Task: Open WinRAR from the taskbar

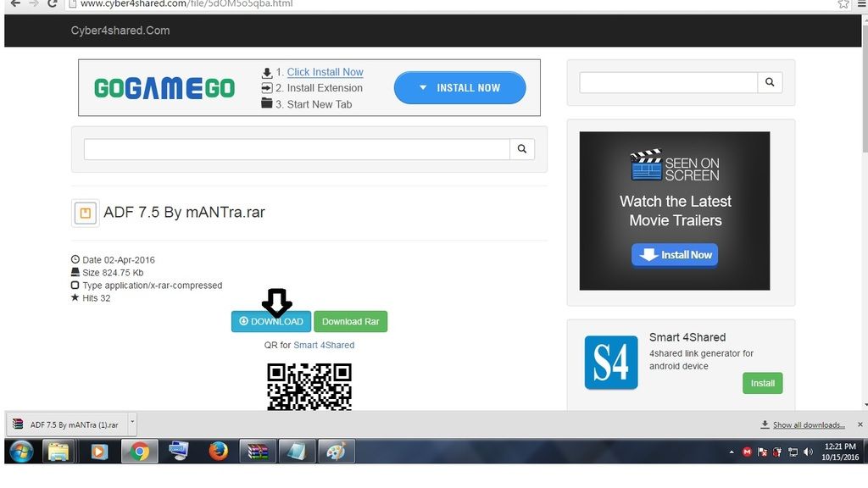Action: [258, 452]
